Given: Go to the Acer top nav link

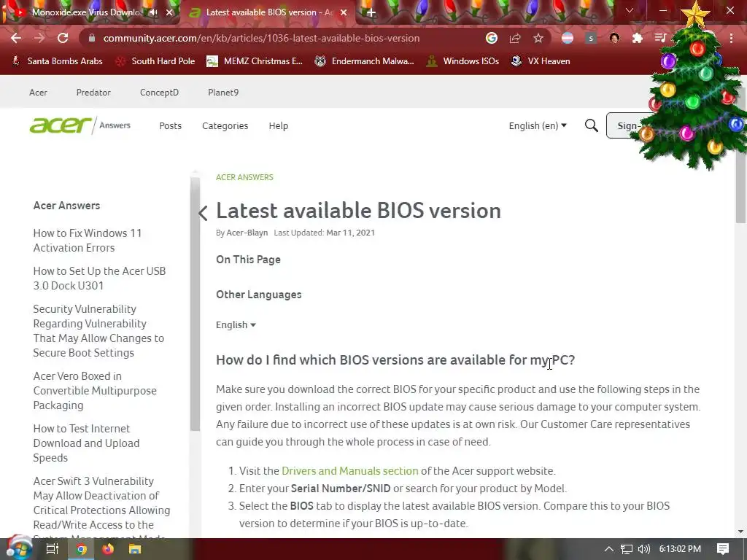Looking at the screenshot, I should (38, 93).
